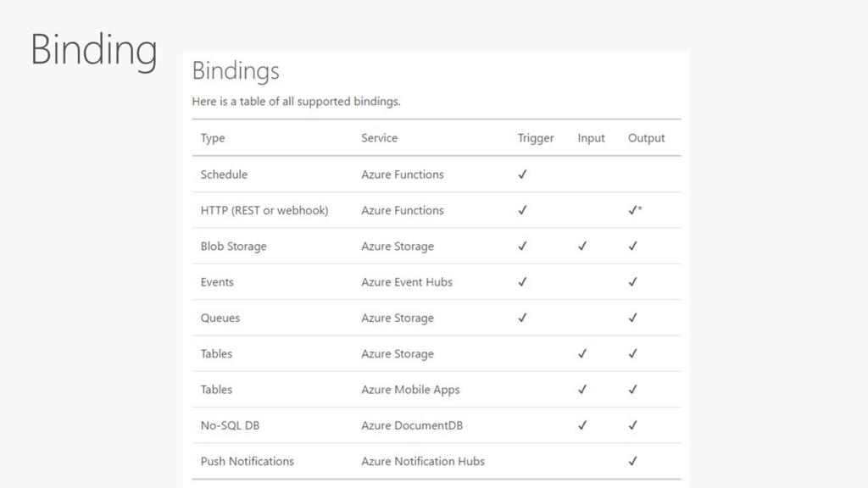The width and height of the screenshot is (868, 488).
Task: Click the 'Azure Mobile Apps' service cell
Action: (x=410, y=390)
